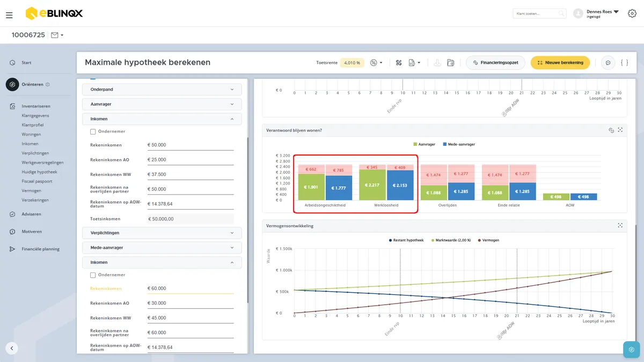Edit the Rekeninkomen AO € 25.000 field
The width and height of the screenshot is (644, 362).
(x=191, y=160)
